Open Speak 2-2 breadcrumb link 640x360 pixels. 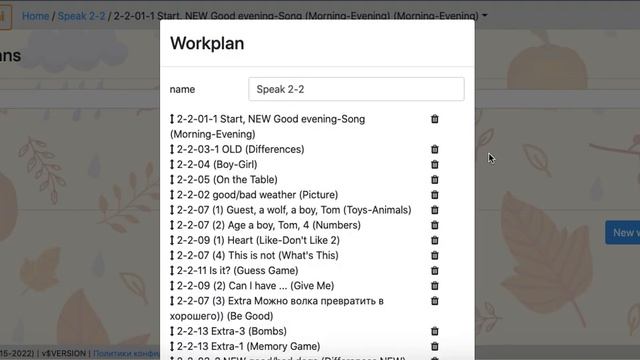[x=81, y=16]
